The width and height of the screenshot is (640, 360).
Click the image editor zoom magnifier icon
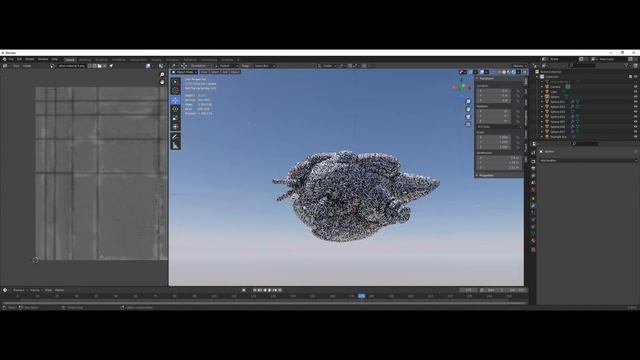(x=162, y=74)
